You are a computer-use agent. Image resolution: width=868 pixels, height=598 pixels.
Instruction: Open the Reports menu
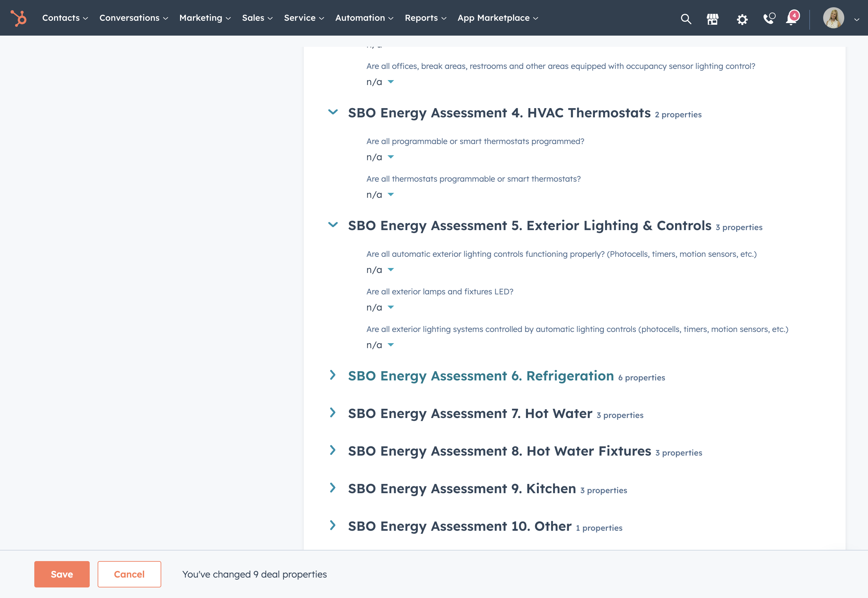point(425,18)
